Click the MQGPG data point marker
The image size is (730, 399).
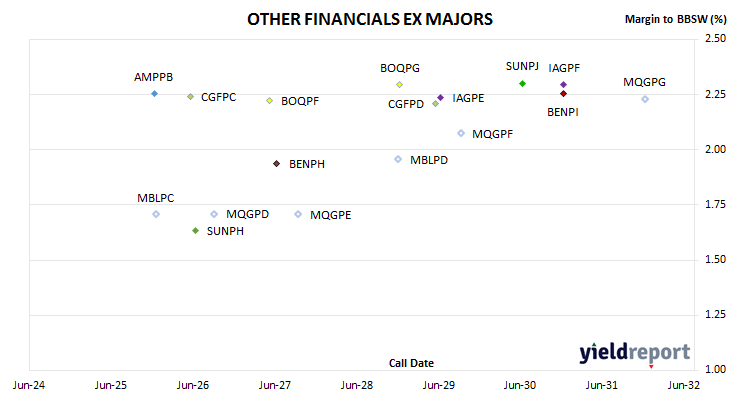[645, 99]
